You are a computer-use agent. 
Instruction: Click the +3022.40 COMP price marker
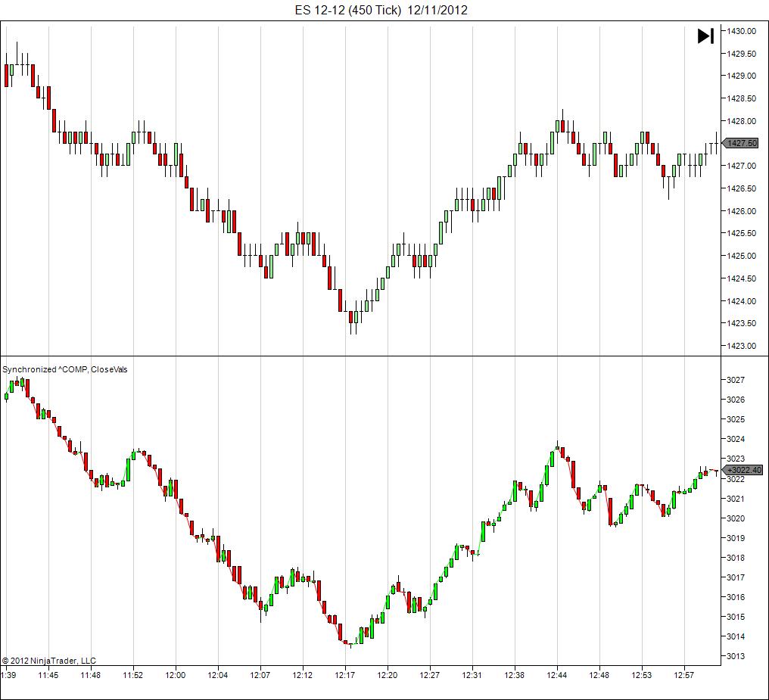click(743, 470)
